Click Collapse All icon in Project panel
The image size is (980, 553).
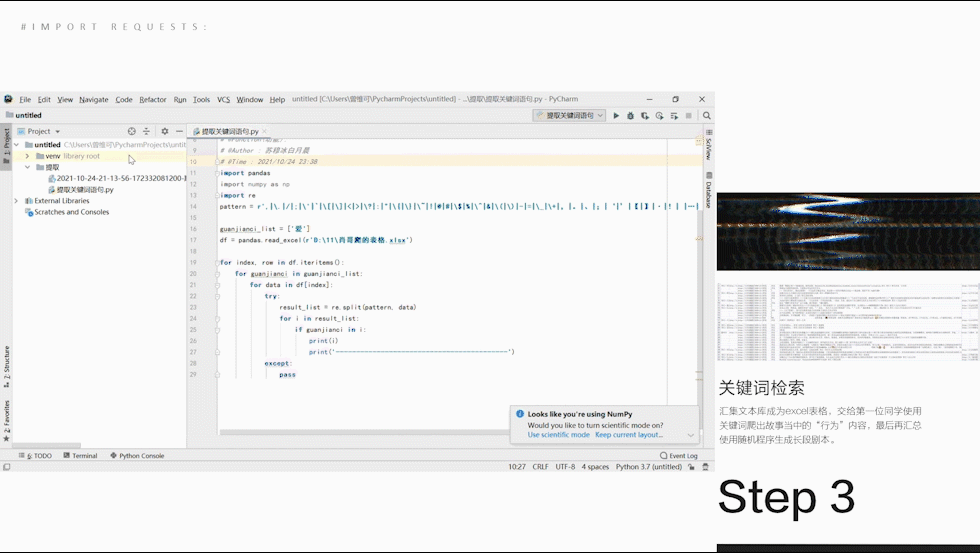coord(146,131)
